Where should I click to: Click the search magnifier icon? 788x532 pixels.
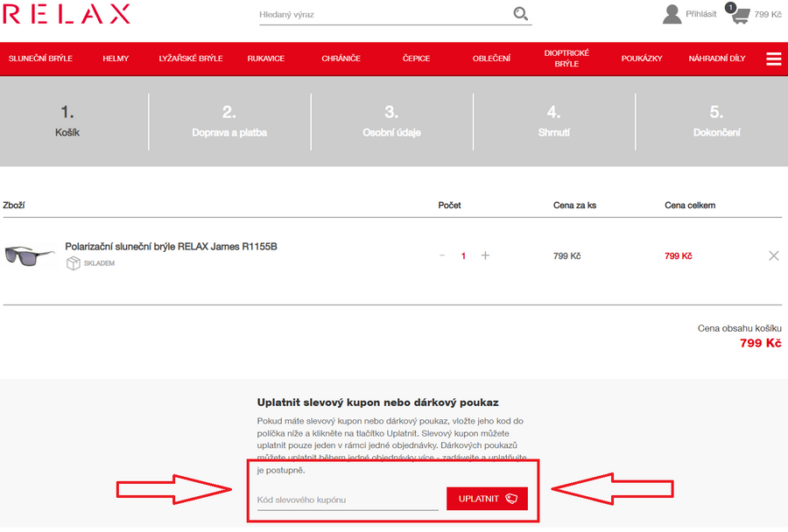pyautogui.click(x=521, y=14)
